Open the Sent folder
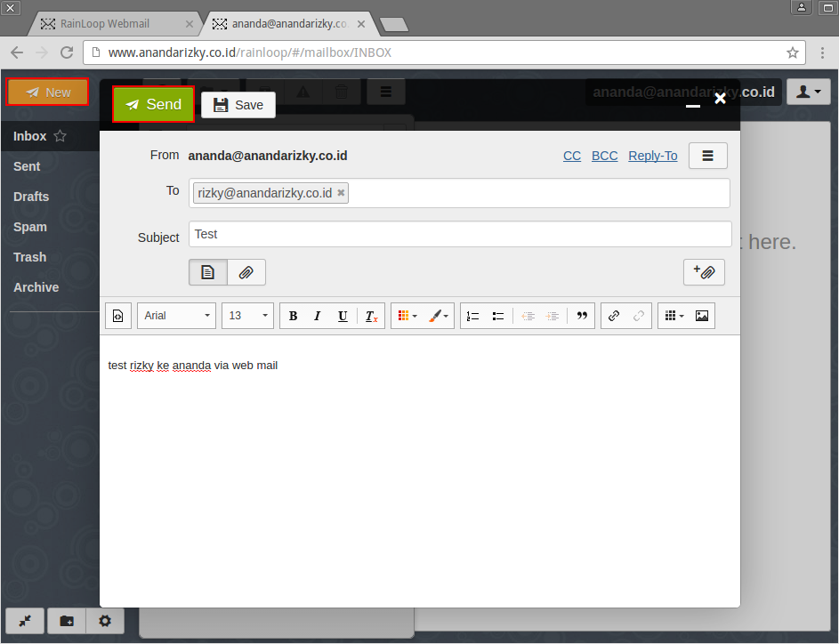The image size is (839, 644). coord(27,166)
